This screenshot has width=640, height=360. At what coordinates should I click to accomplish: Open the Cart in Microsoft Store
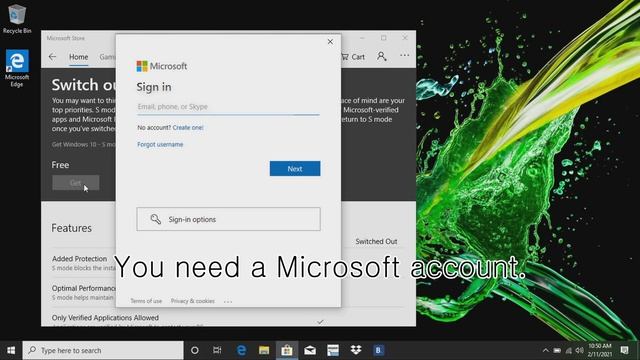click(x=353, y=57)
